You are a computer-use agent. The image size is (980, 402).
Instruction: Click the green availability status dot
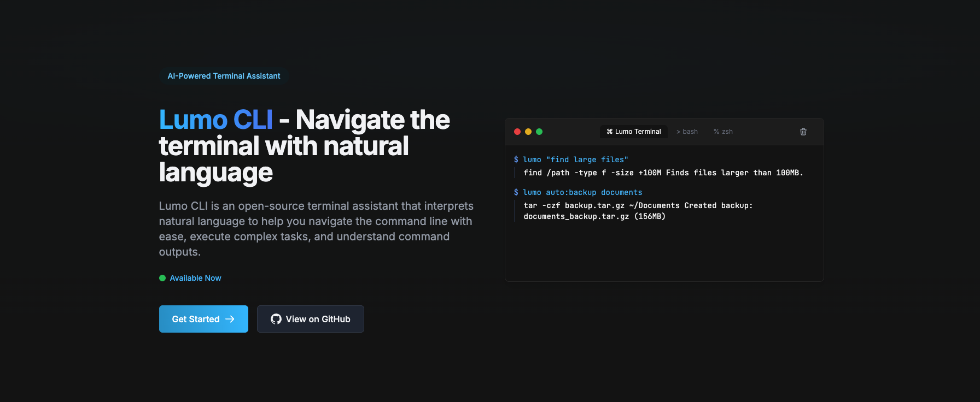click(x=162, y=278)
